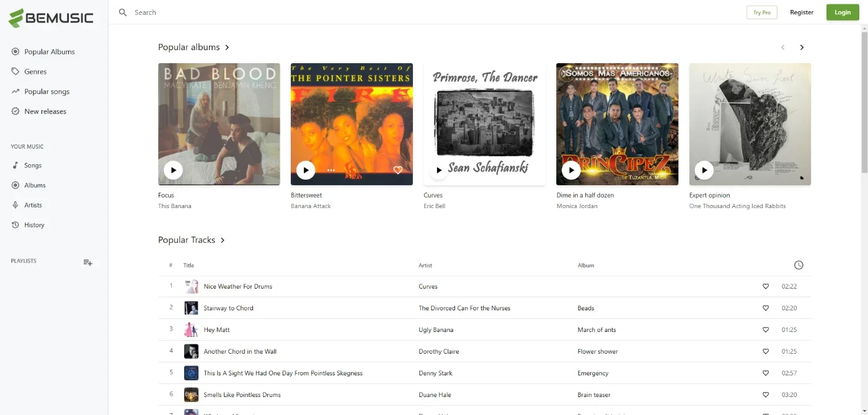Click the search magnifier icon
The width and height of the screenshot is (868, 415).
123,12
